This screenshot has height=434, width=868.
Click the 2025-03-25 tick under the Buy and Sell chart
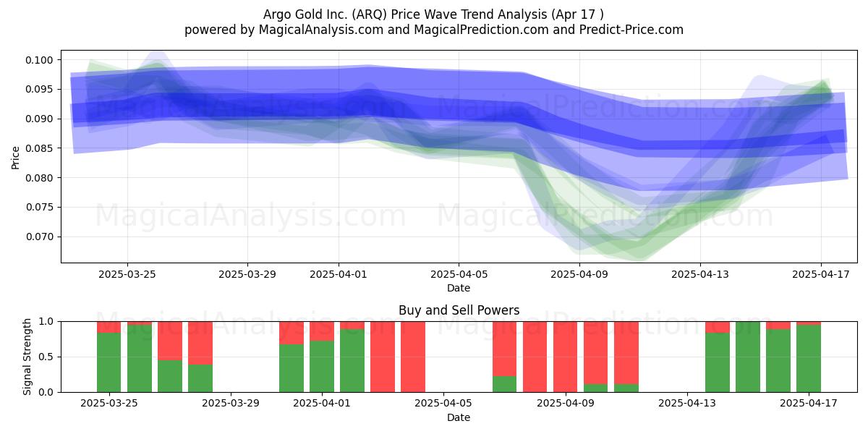[x=109, y=404]
